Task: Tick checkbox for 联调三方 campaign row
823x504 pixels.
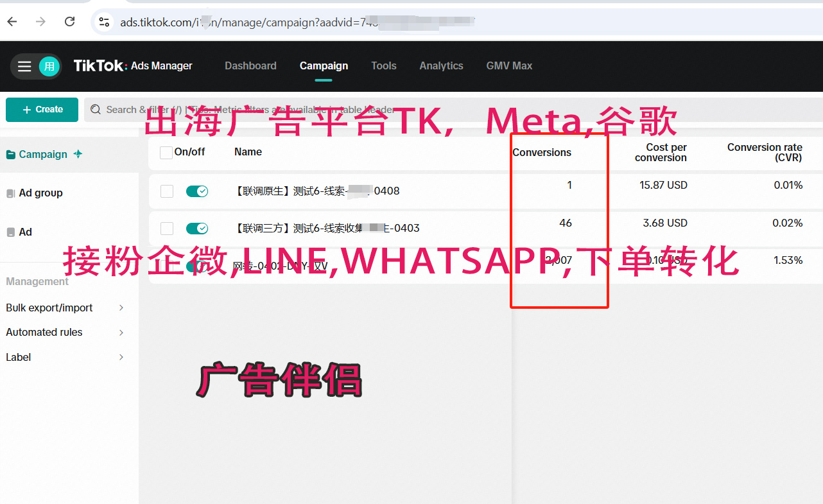Action: tap(167, 229)
